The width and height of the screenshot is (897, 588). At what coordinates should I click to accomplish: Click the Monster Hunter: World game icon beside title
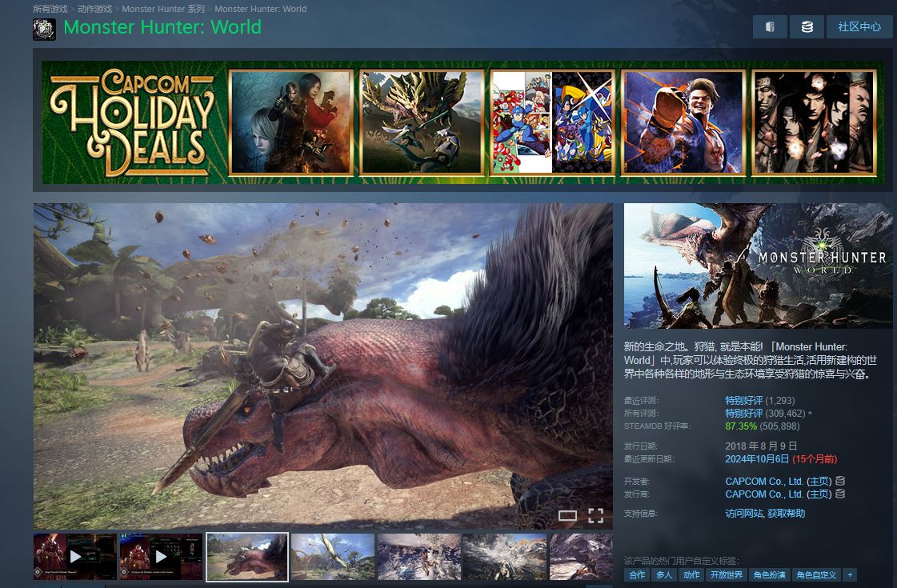coord(44,29)
